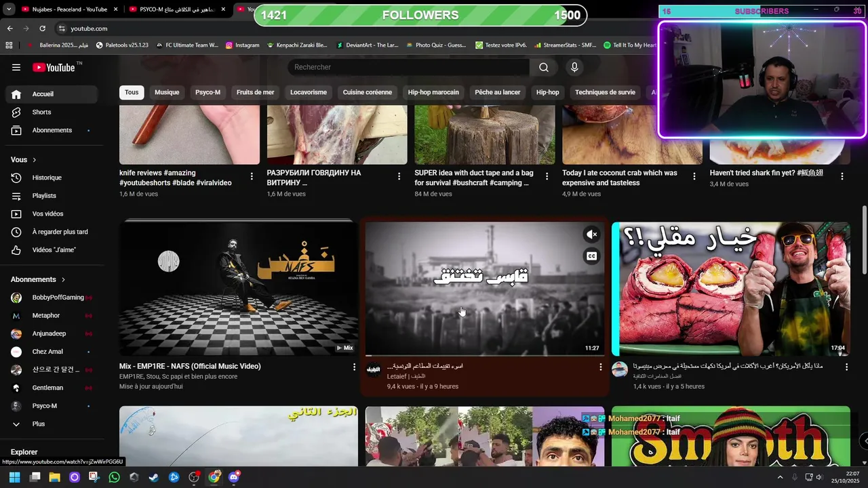Select the Hip-hop marocain chip

(433, 92)
